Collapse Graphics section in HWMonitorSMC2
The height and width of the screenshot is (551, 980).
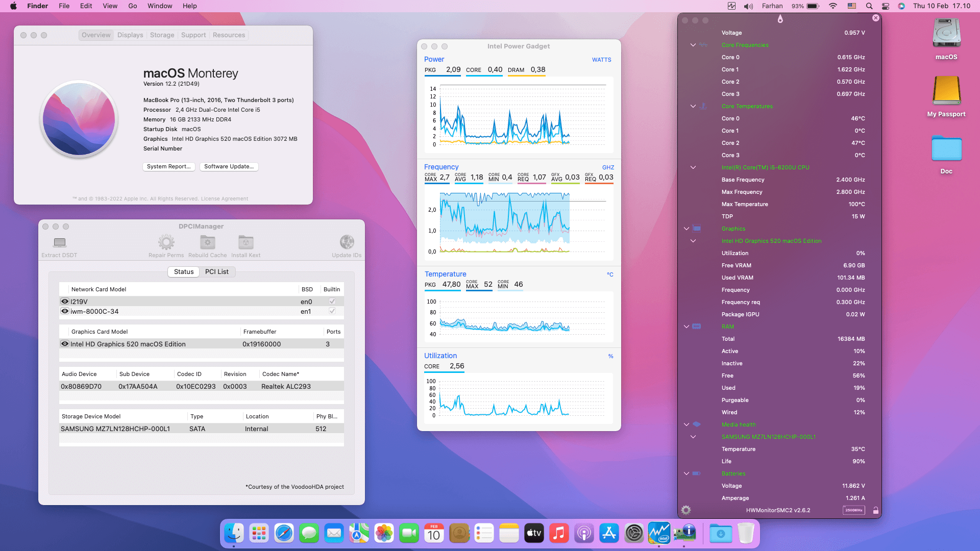click(687, 229)
